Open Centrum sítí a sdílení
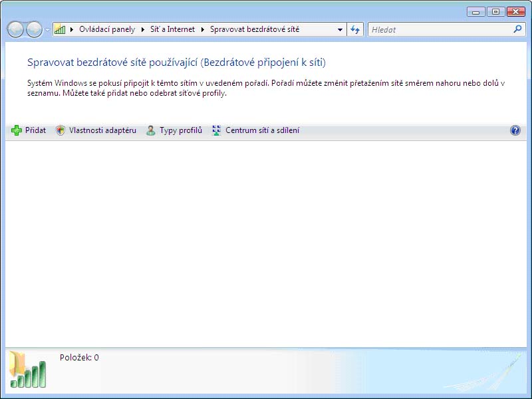The height and width of the screenshot is (399, 532). [262, 130]
